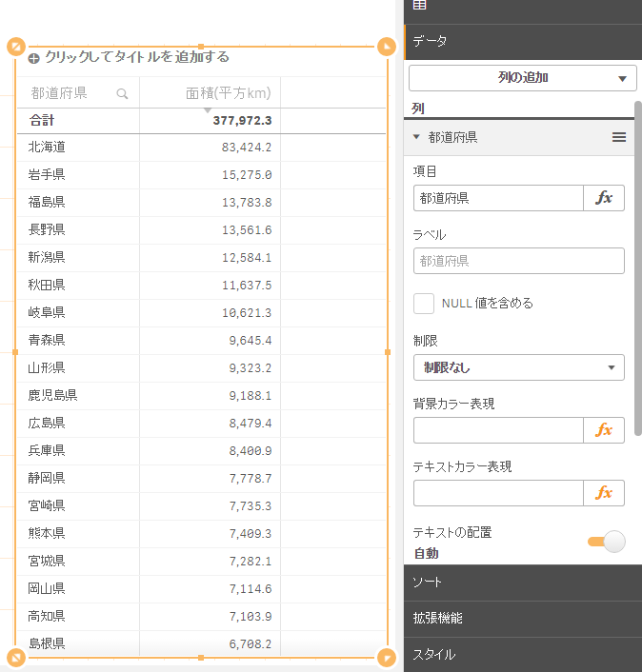Click the area value 15,275.0
This screenshot has height=672, width=642.
247,175
